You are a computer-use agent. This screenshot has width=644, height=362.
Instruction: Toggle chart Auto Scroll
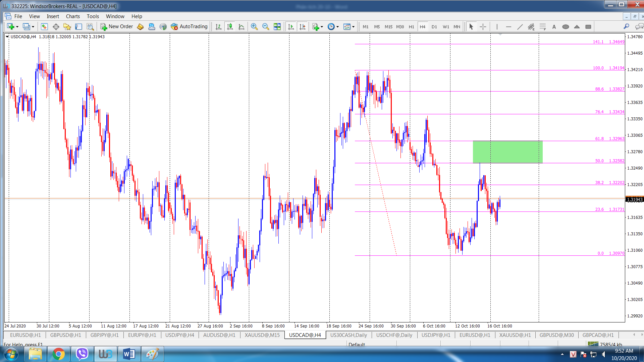pyautogui.click(x=291, y=26)
